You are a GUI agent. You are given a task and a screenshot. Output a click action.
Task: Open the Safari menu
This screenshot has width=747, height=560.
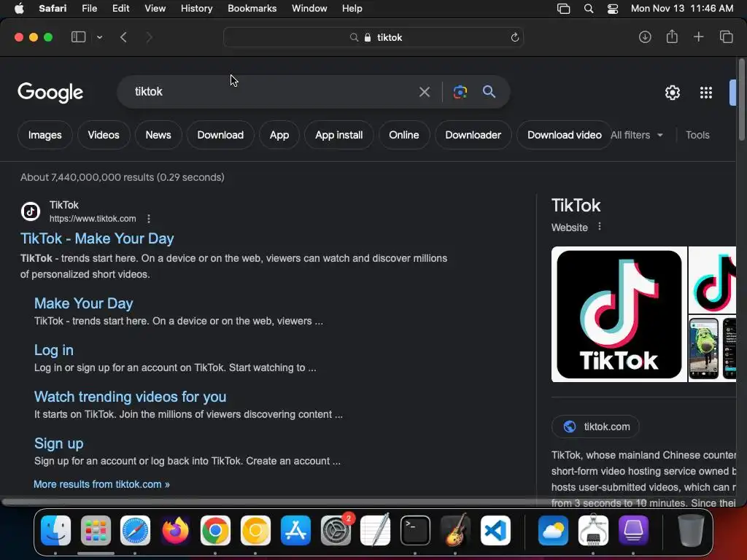tap(53, 9)
